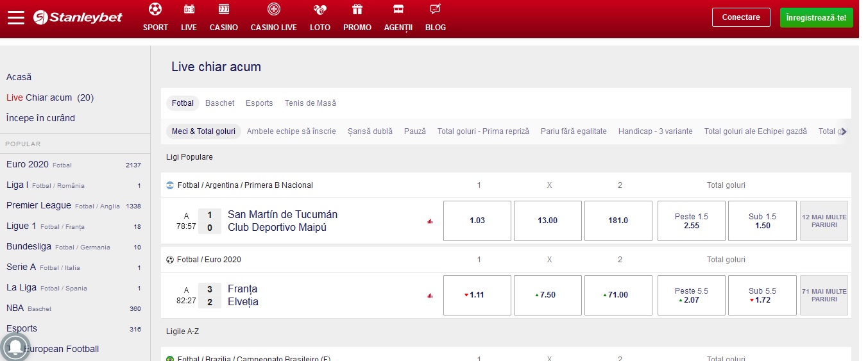Select NBA Baschet in sidebar
868x361 pixels.
point(74,308)
